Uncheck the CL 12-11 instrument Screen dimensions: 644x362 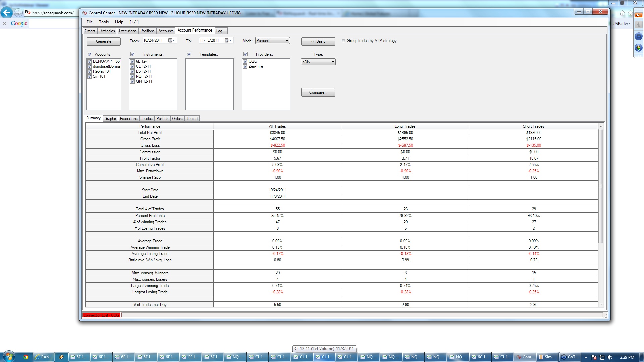pyautogui.click(x=132, y=67)
